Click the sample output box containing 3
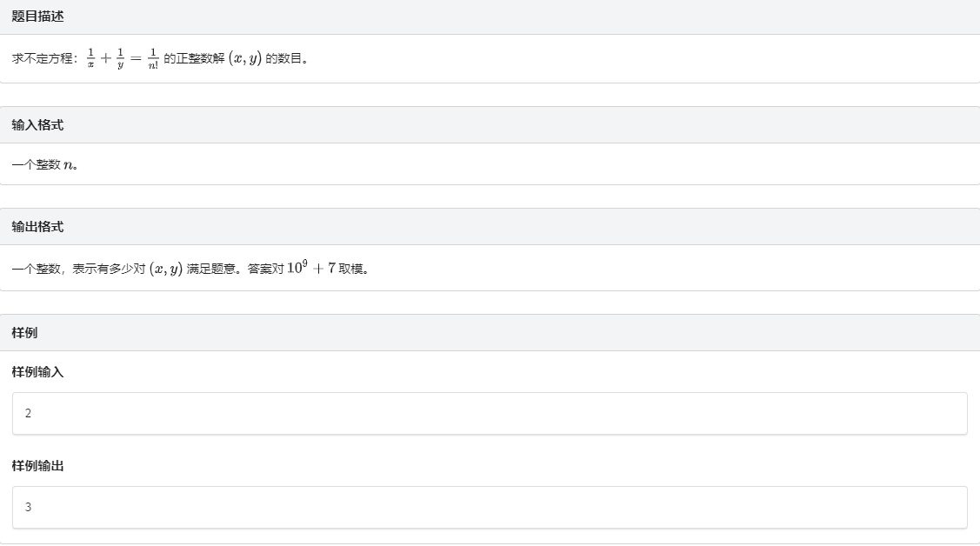Screen dimensions: 980x546 [x=489, y=507]
